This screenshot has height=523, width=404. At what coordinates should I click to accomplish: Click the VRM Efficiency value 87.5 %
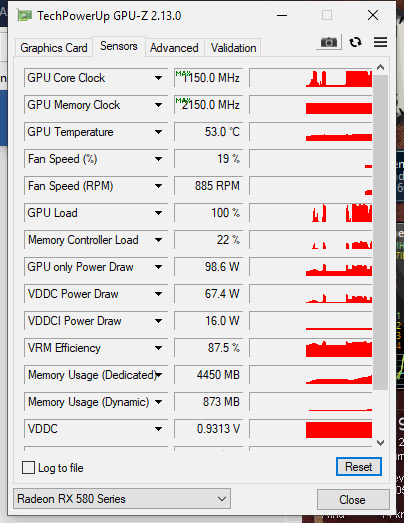(x=209, y=348)
